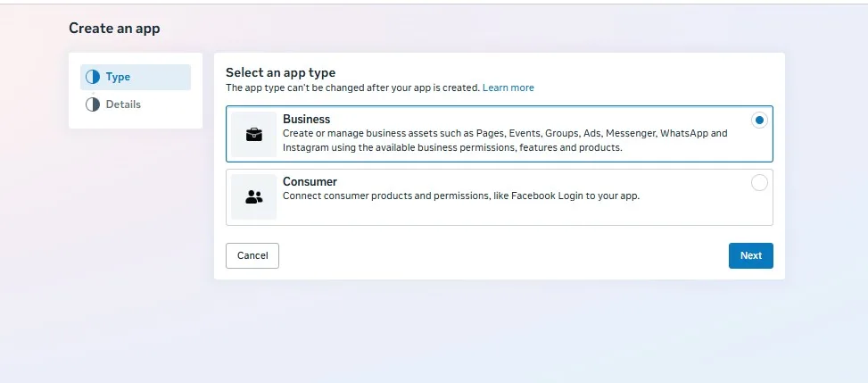Click the 'Select an app type' heading
Image resolution: width=868 pixels, height=383 pixels.
click(x=281, y=72)
